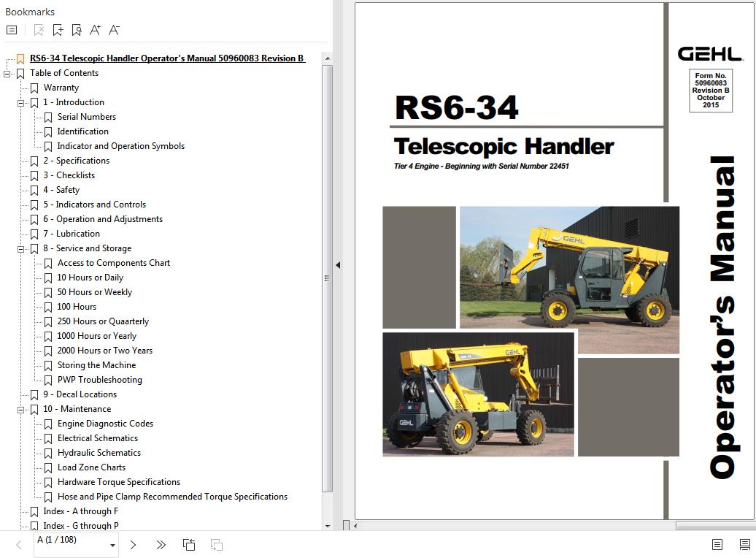Image resolution: width=756 pixels, height=558 pixels.
Task: Go to Engine Diagnostic Codes bookmark
Action: (105, 424)
